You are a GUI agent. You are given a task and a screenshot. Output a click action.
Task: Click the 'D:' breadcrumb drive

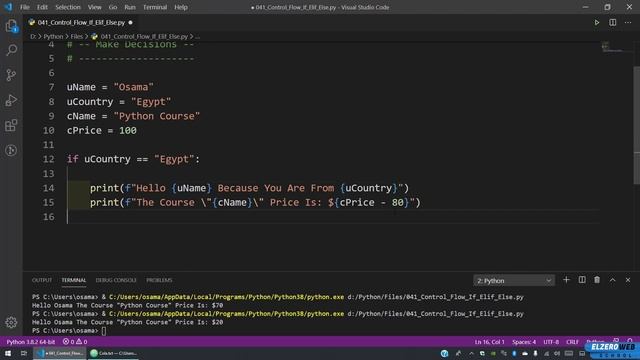click(33, 36)
